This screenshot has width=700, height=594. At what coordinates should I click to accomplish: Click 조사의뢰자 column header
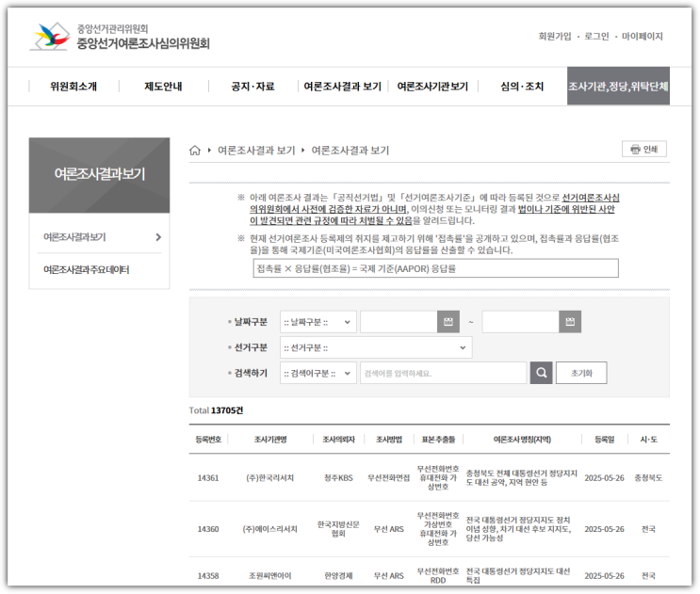coord(338,440)
